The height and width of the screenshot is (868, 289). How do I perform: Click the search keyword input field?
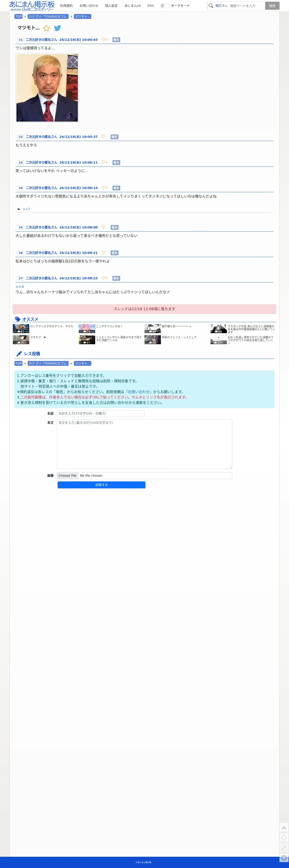click(x=246, y=6)
